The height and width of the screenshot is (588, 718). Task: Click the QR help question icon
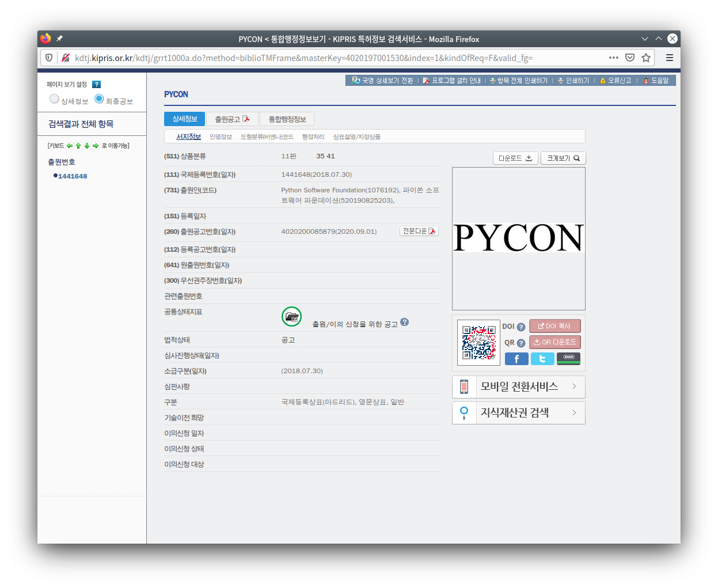click(x=521, y=343)
